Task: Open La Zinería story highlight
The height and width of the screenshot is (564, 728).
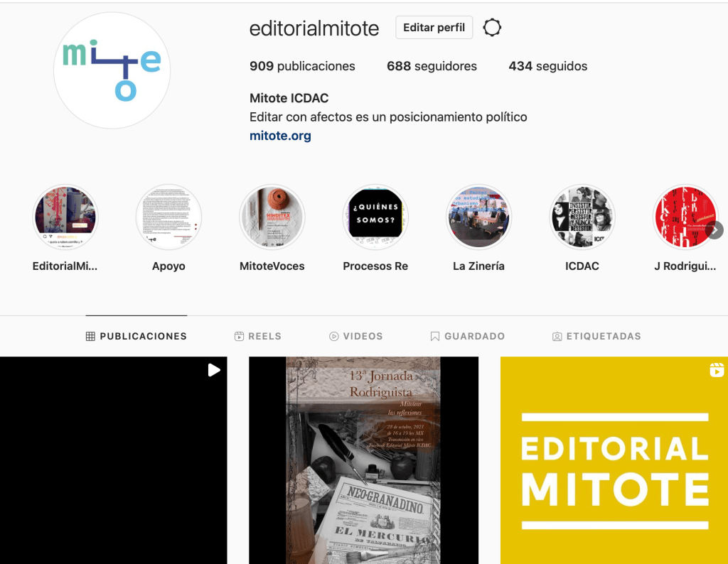Action: [x=478, y=217]
